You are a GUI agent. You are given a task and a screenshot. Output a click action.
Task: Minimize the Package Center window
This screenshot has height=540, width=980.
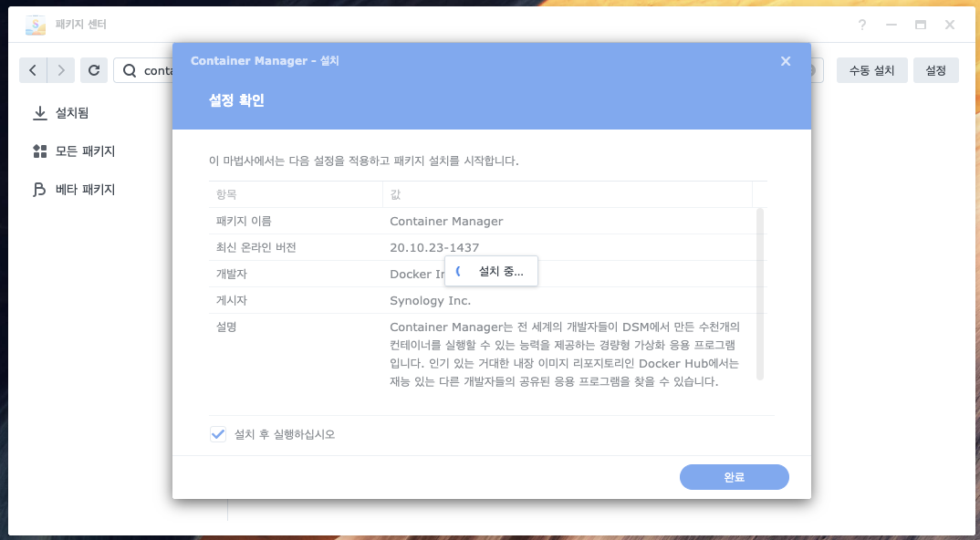pos(891,25)
